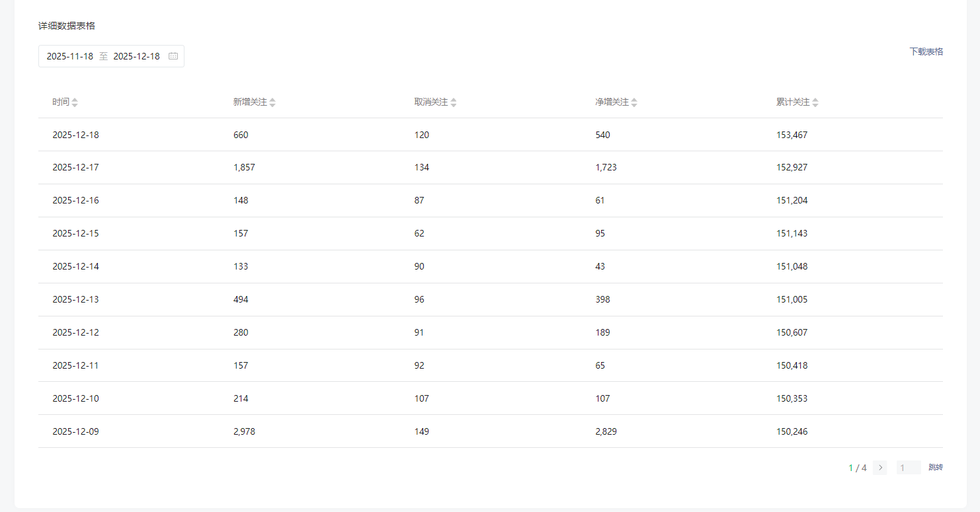
Task: Download the table via 下载表格 link
Action: pos(926,52)
